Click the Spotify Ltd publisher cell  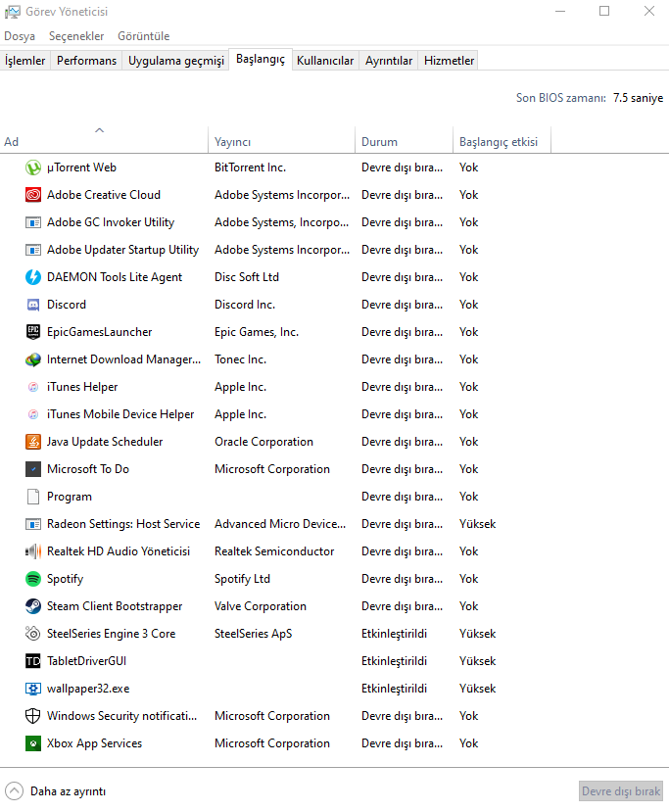[x=242, y=579]
